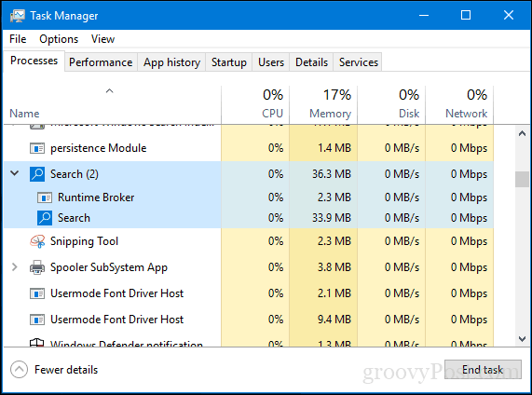
Task: Expand the Spooler SubSystem App group
Action: (15, 267)
